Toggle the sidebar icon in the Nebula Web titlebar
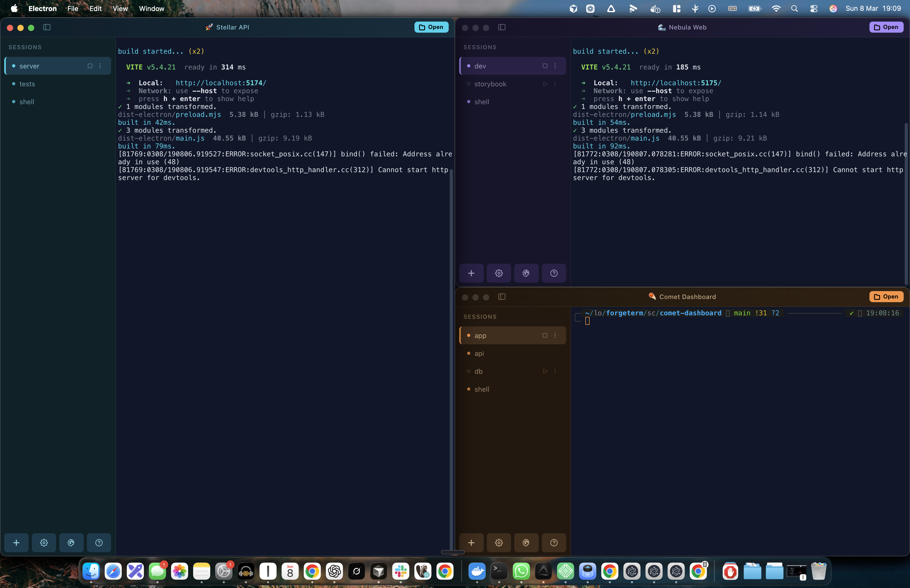The image size is (910, 588). [502, 27]
